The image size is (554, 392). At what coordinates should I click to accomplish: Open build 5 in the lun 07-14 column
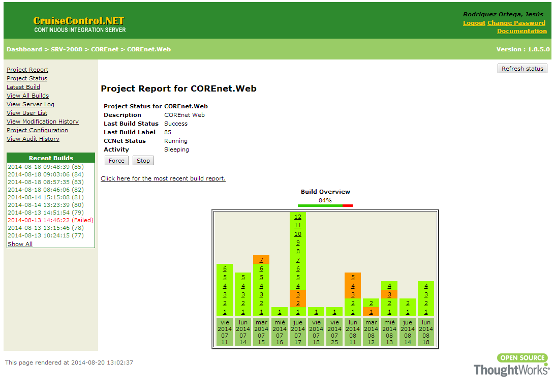pyautogui.click(x=243, y=278)
